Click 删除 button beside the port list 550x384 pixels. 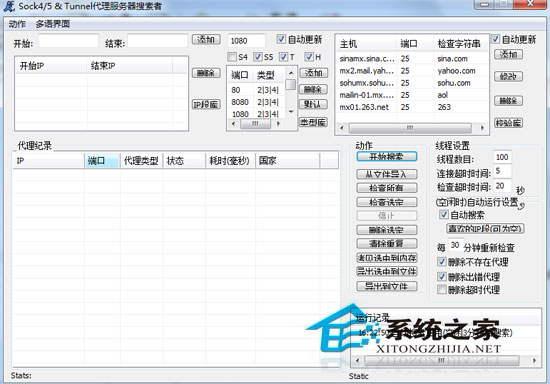point(314,89)
